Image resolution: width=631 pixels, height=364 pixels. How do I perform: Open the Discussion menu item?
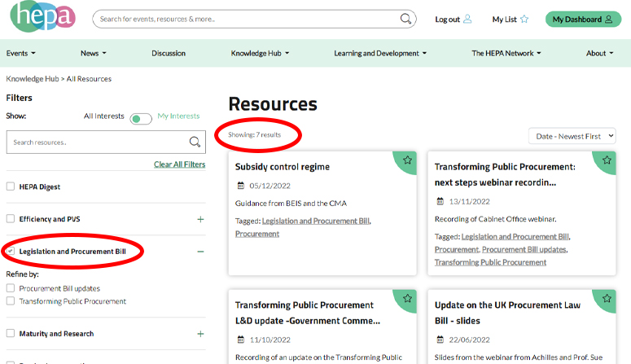coord(169,54)
